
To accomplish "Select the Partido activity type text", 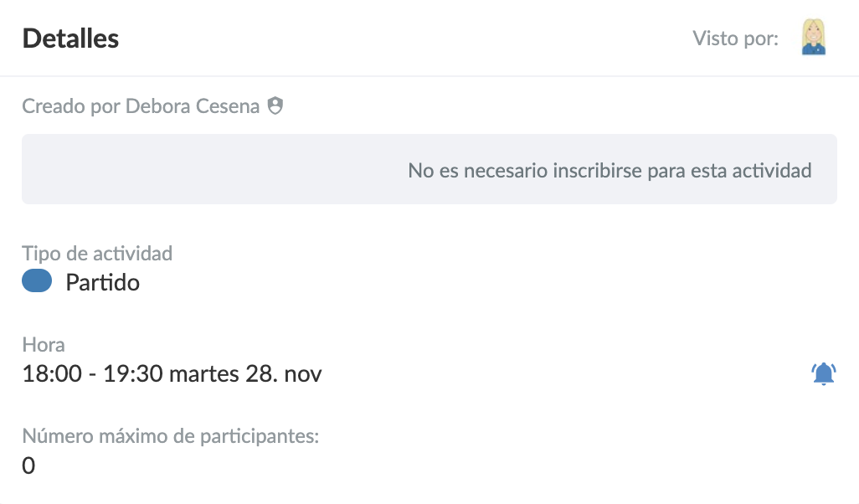I will (102, 282).
